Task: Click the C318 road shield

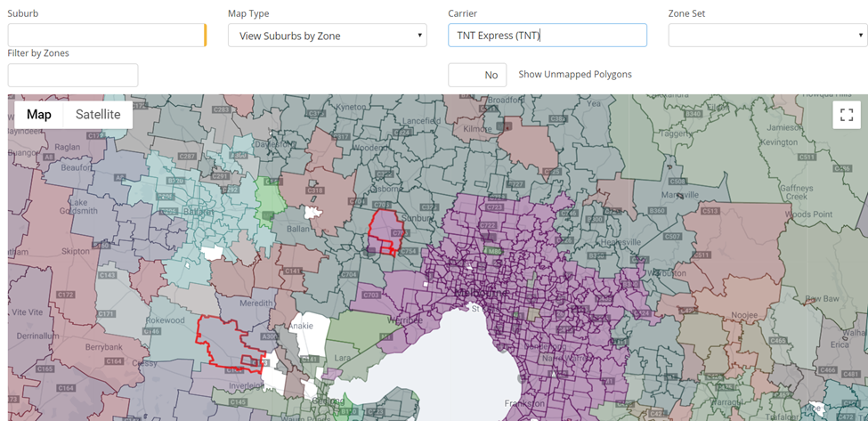Action: coord(315,190)
